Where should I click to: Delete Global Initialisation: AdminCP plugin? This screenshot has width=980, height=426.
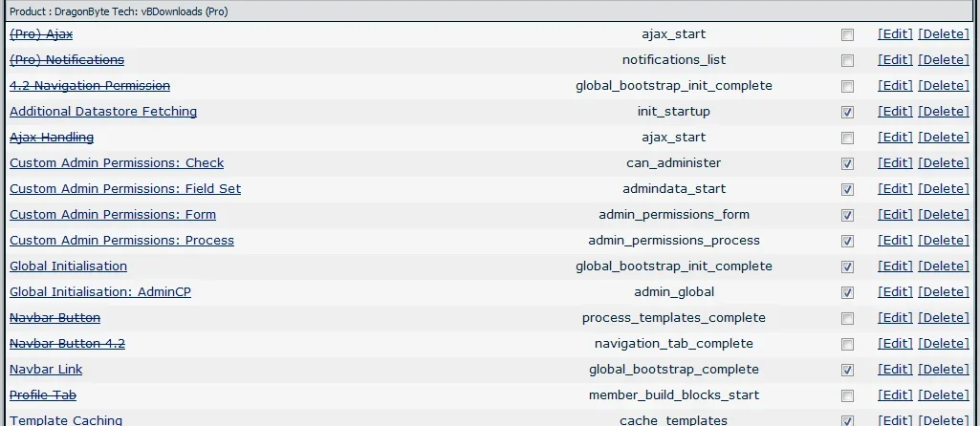tap(944, 291)
